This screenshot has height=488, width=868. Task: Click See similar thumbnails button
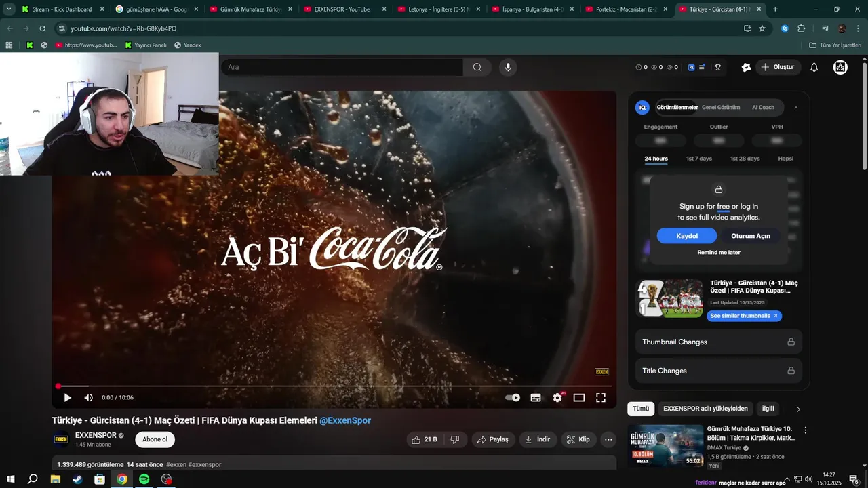(x=744, y=316)
